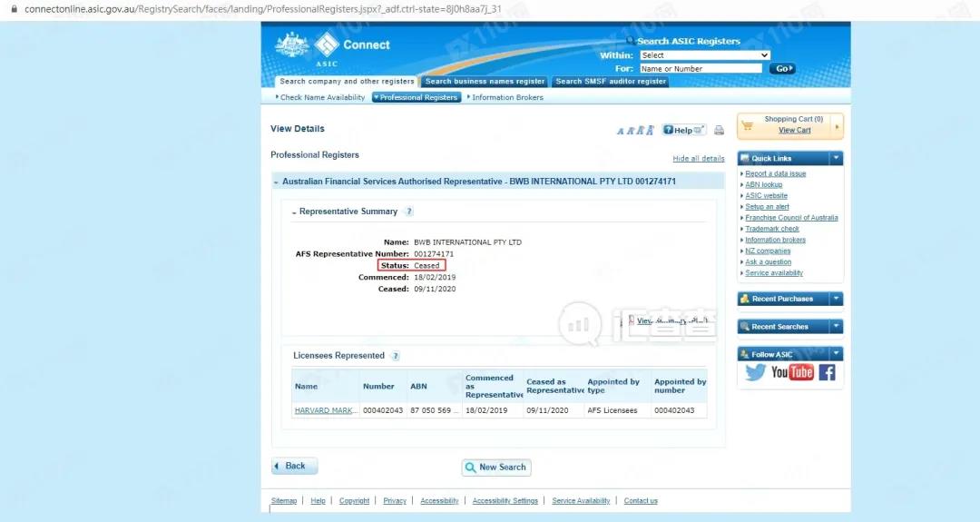Click the shopping cart icon
The width and height of the screenshot is (980, 522).
coord(747,125)
